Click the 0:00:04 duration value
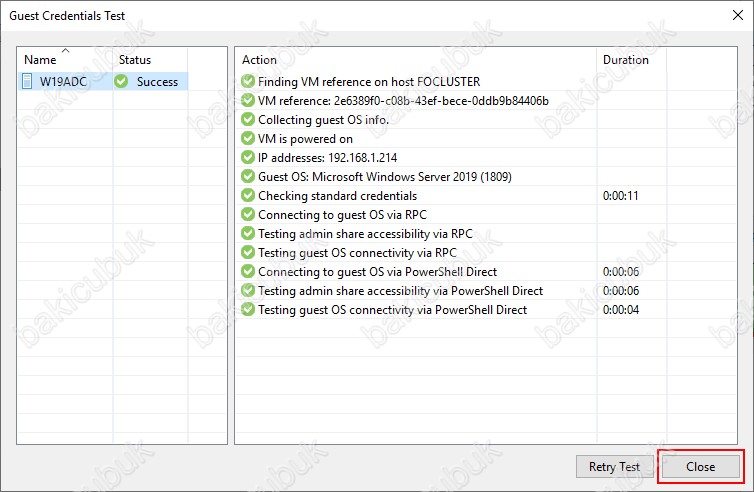The image size is (754, 492). [x=621, y=310]
